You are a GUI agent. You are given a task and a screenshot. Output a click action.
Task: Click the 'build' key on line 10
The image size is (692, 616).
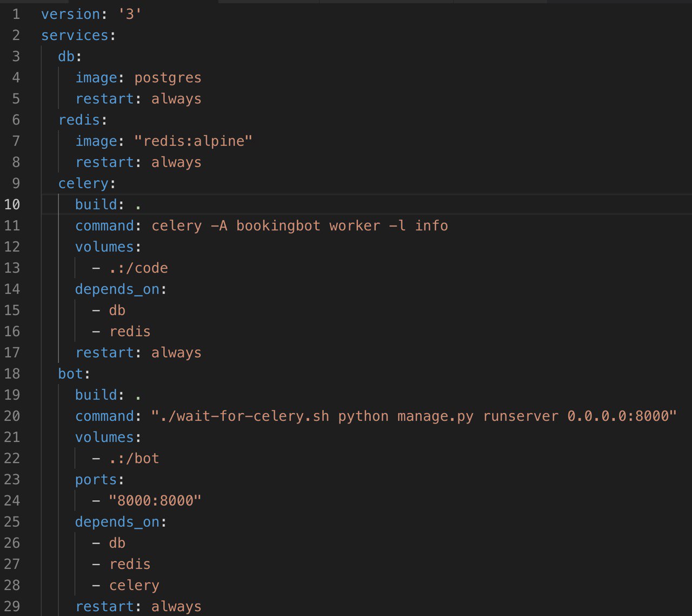point(96,204)
